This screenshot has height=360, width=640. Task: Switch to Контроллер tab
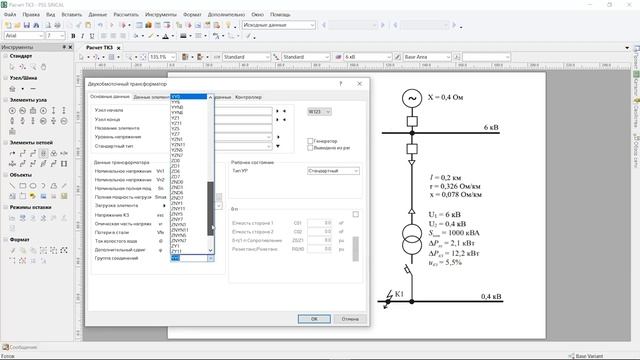click(x=249, y=97)
